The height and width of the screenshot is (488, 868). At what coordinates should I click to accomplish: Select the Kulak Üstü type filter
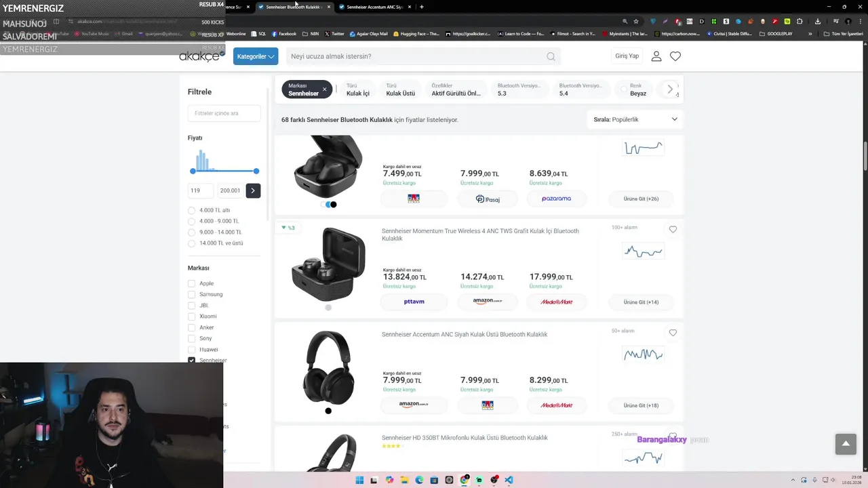(x=400, y=89)
